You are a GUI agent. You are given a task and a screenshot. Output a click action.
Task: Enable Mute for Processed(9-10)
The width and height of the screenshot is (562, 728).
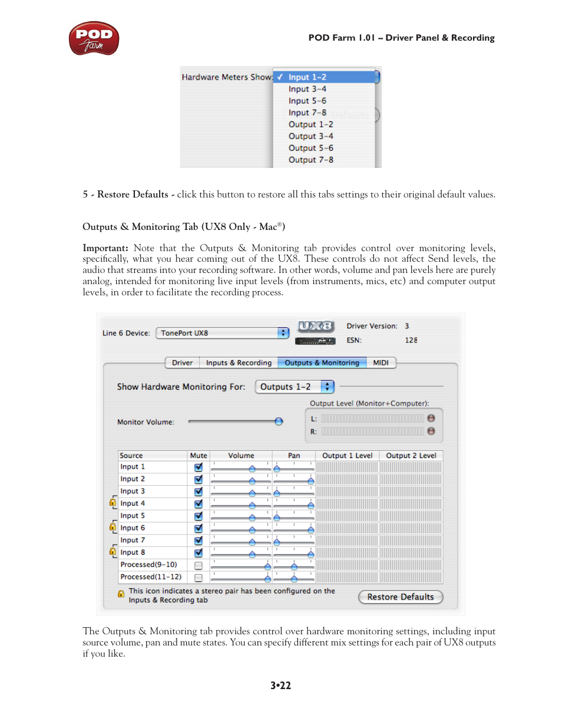point(199,565)
